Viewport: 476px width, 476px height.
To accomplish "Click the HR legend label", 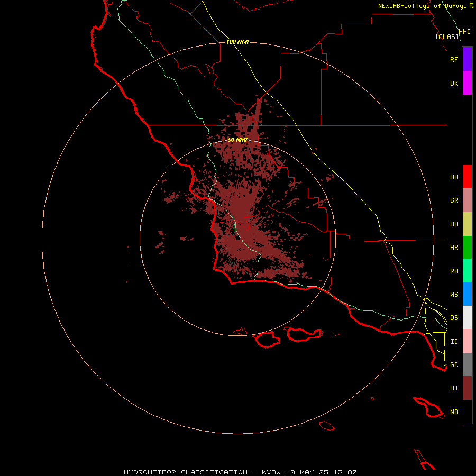I will (454, 248).
